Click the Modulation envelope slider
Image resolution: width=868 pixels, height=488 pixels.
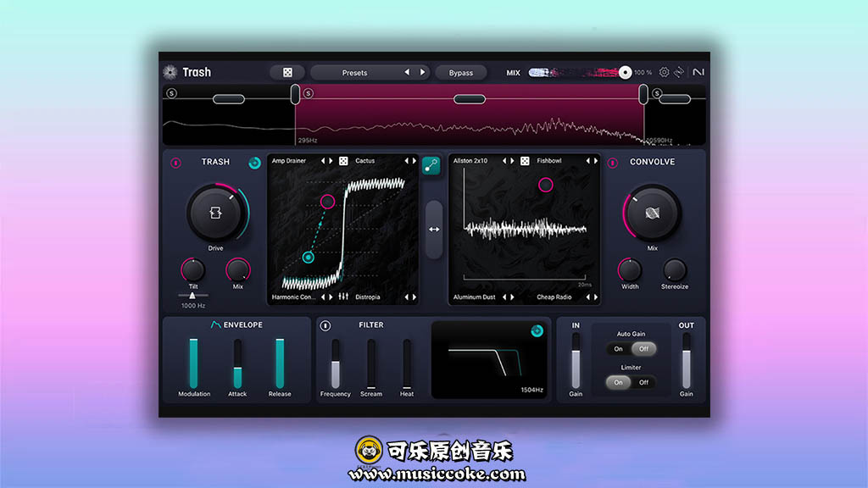point(194,363)
